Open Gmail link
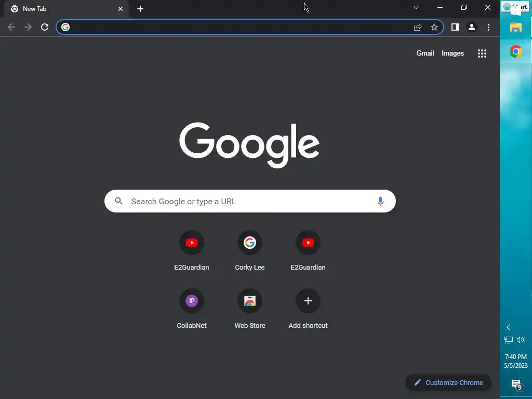The image size is (532, 399). 425,54
